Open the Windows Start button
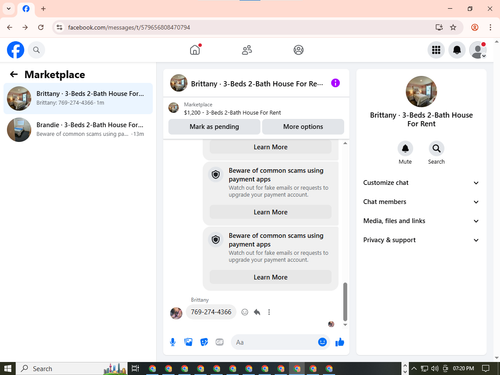This screenshot has height=375, width=500. pos(8,368)
